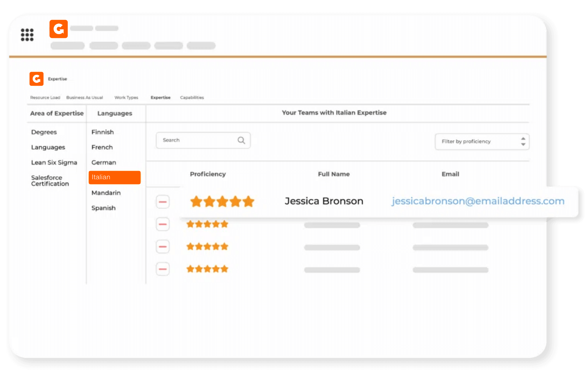Screen dimensions: 588x382
Task: Choose Mandarin in the languages list
Action: coord(106,193)
